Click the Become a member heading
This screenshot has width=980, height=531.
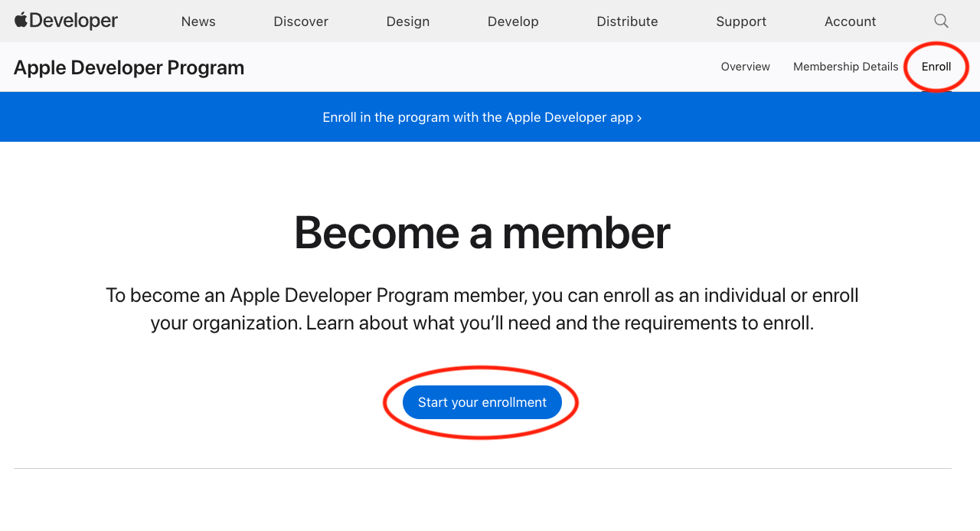click(482, 232)
